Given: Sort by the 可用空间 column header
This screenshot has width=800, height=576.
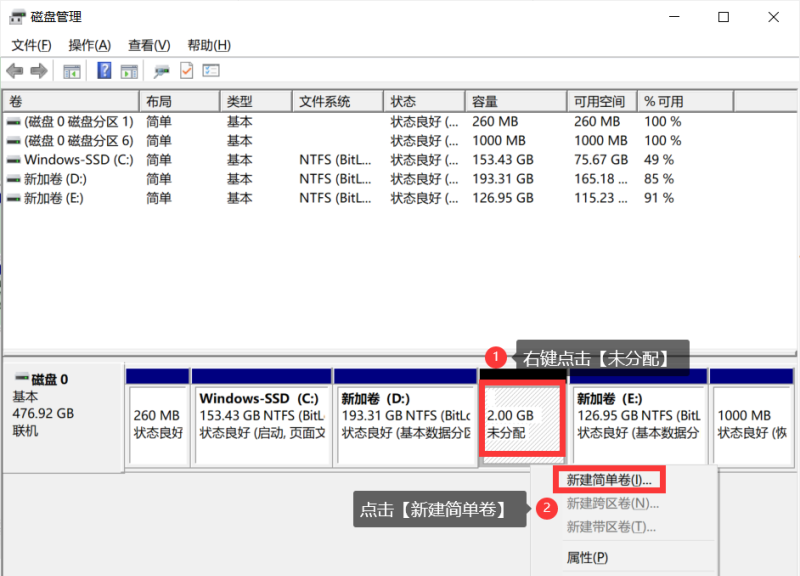Looking at the screenshot, I should click(602, 102).
